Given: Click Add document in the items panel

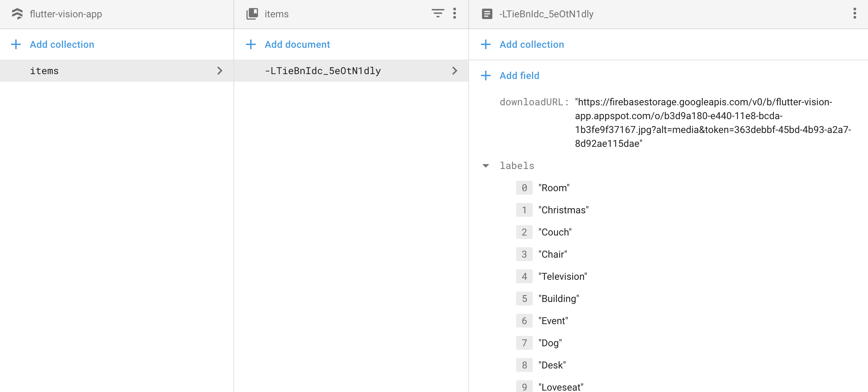Looking at the screenshot, I should [x=297, y=44].
